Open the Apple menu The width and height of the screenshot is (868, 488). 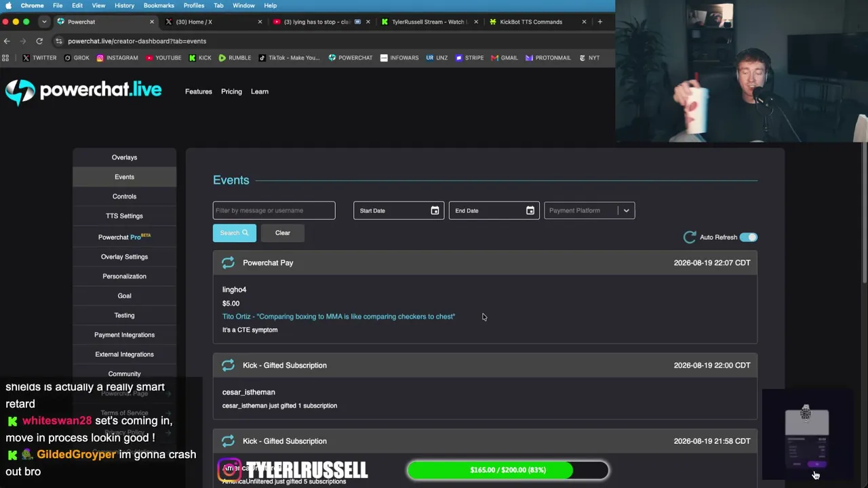[x=8, y=5]
